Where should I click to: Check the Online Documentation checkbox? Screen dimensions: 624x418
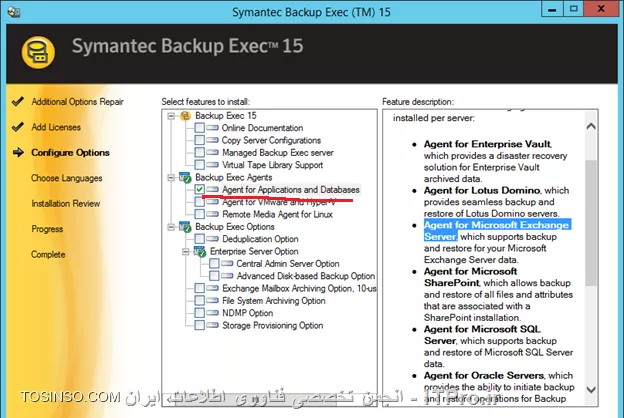pos(200,128)
